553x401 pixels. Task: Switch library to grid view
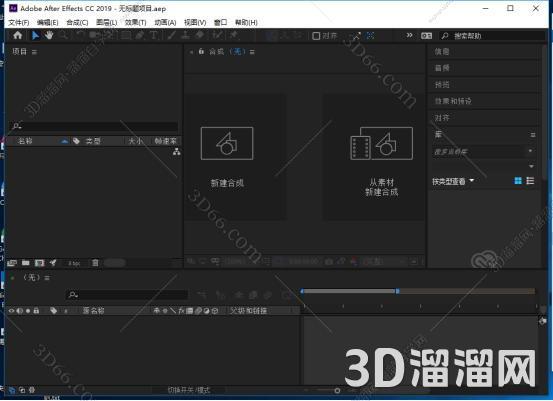pyautogui.click(x=518, y=181)
